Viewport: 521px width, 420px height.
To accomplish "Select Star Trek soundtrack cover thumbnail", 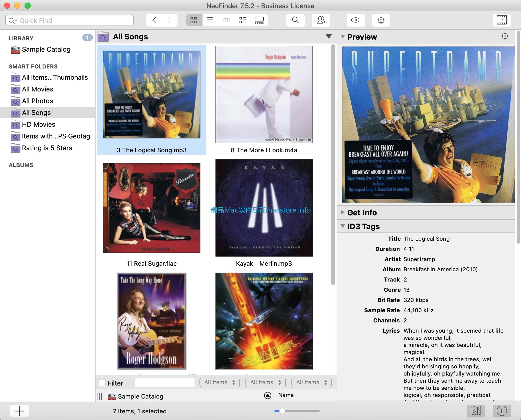I will [x=264, y=321].
